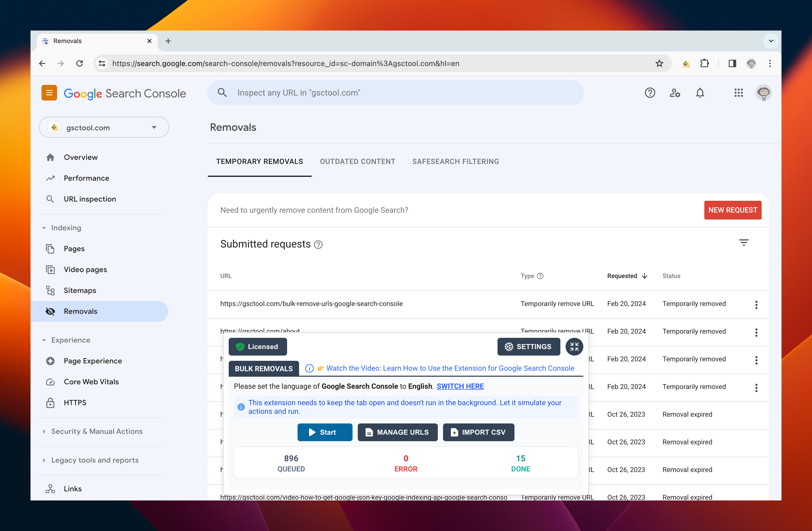Viewport: 812px width, 531px height.
Task: Open the notifications bell icon
Action: click(700, 93)
